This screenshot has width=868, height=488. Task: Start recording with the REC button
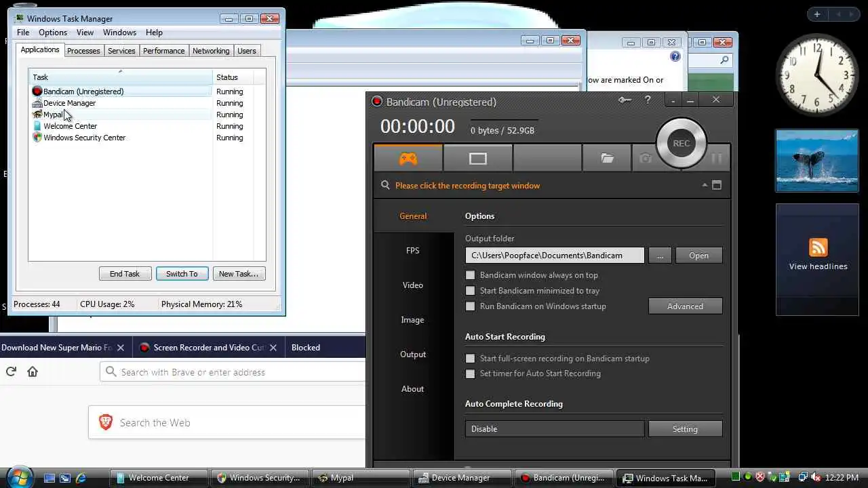coord(682,143)
